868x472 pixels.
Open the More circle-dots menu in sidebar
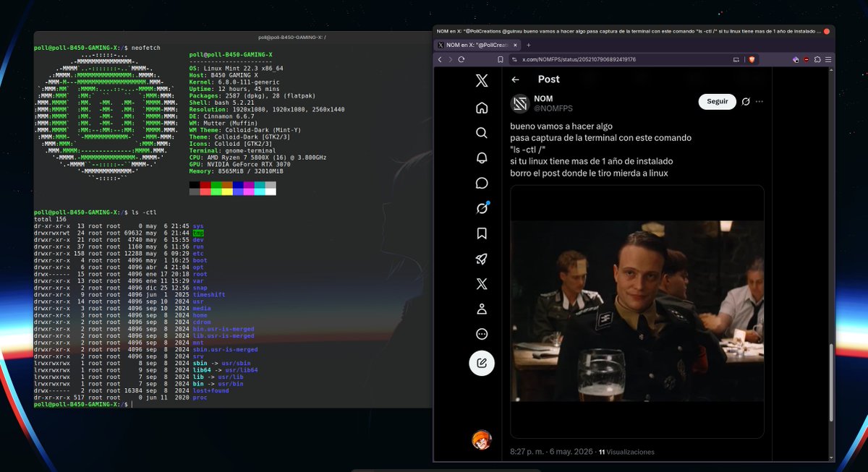tap(482, 334)
